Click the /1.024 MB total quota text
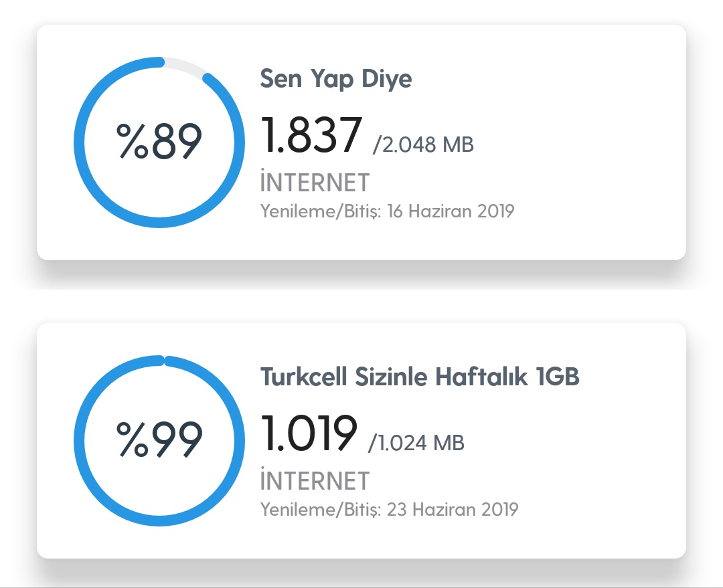Image resolution: width=723 pixels, height=588 pixels. coord(416,443)
